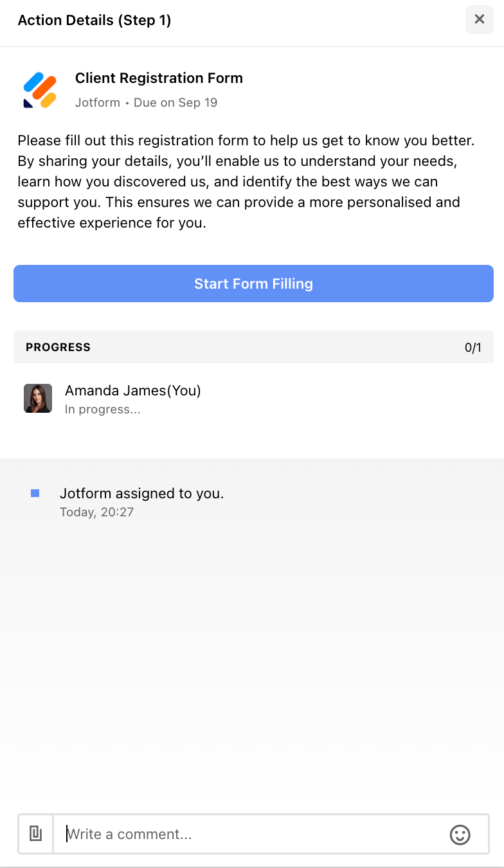Image resolution: width=504 pixels, height=868 pixels.
Task: Click Amanda James's profile avatar
Action: coord(38,398)
